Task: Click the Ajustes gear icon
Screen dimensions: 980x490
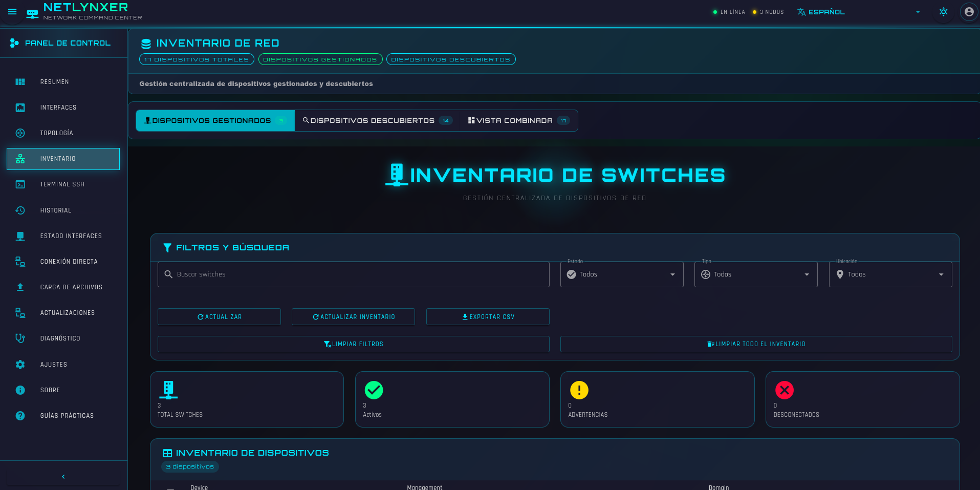Action: [20, 365]
